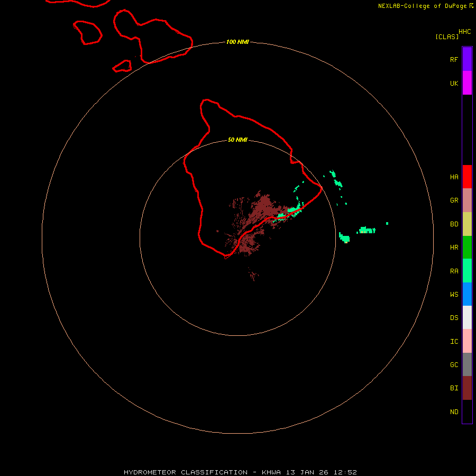Click the "100 NMI" range ring label
This screenshot has width=476, height=476.
237,42
